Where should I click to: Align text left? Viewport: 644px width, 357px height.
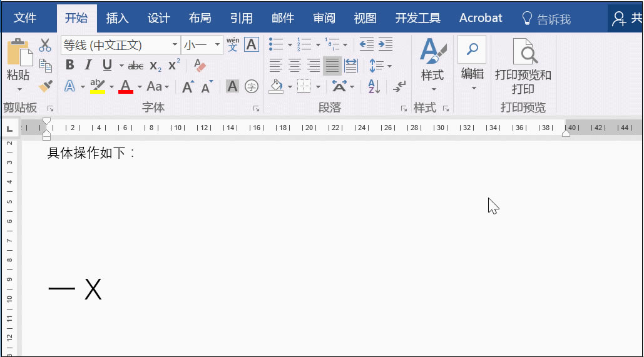(275, 66)
